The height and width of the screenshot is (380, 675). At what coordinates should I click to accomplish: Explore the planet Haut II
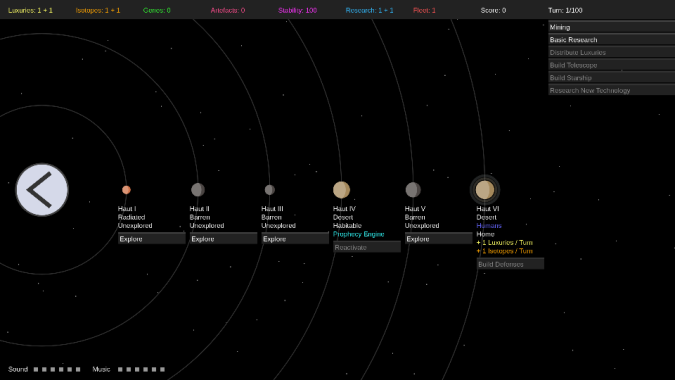tap(223, 238)
